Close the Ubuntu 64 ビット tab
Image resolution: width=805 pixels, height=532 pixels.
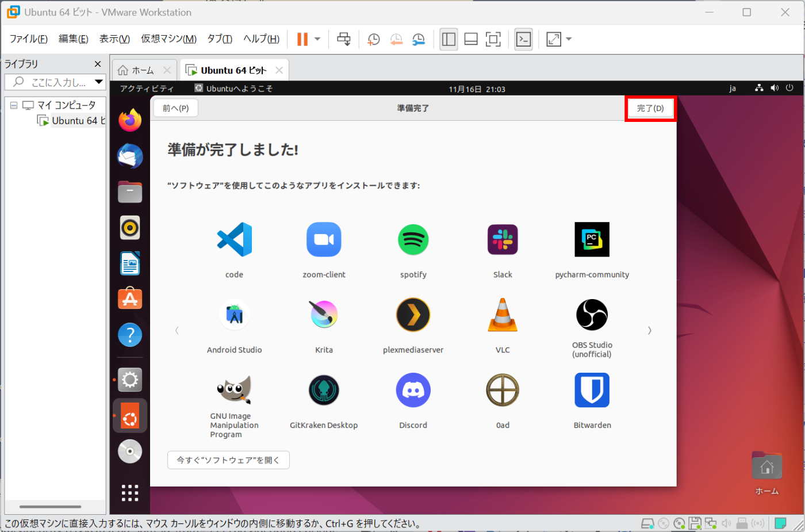point(279,70)
